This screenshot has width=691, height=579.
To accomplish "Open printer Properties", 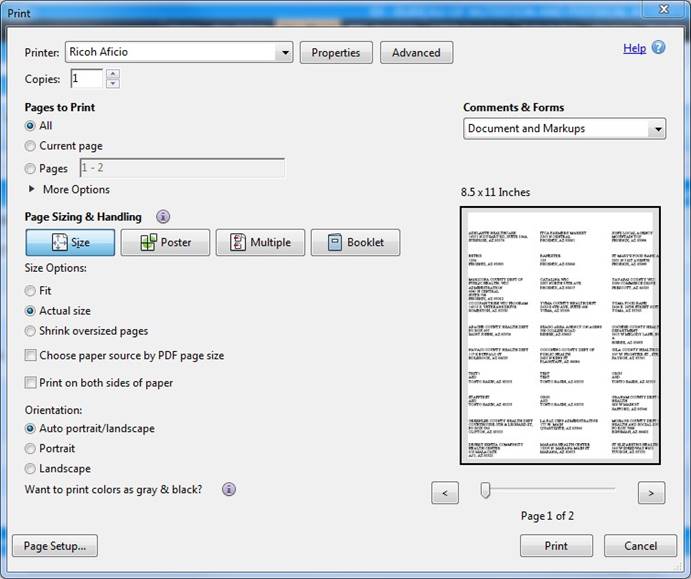I will 336,53.
